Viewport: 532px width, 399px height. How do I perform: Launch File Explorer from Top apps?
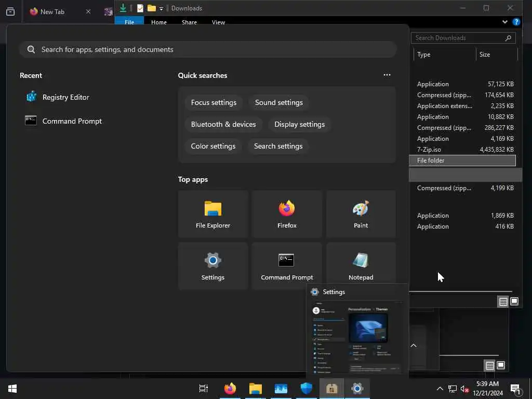[x=212, y=214]
